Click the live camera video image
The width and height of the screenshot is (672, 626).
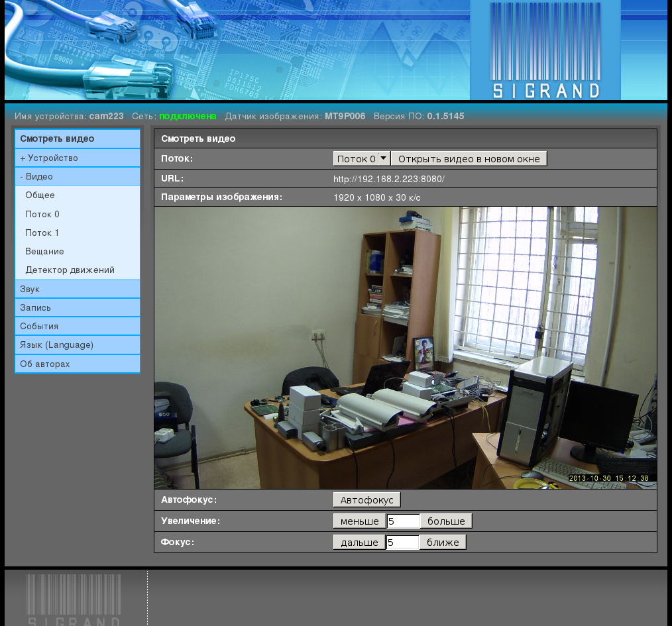pos(406,348)
